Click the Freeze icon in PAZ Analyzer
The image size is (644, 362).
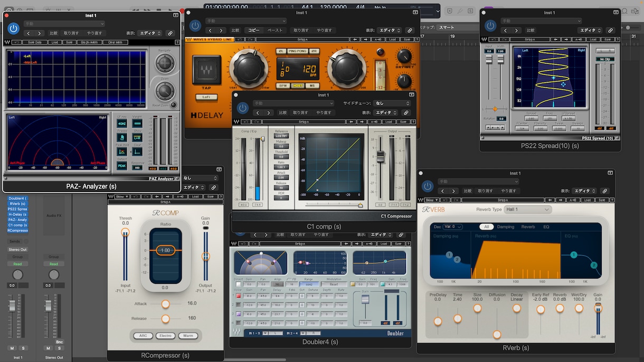(x=122, y=138)
